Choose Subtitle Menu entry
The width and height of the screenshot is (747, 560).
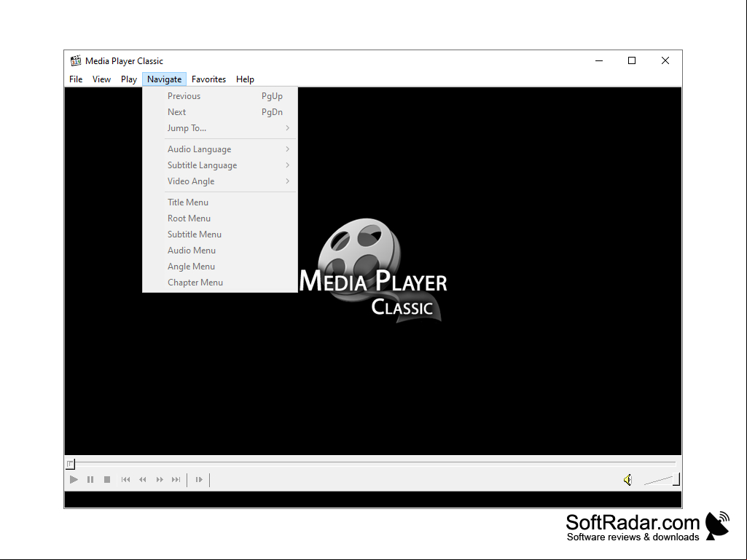pos(220,234)
